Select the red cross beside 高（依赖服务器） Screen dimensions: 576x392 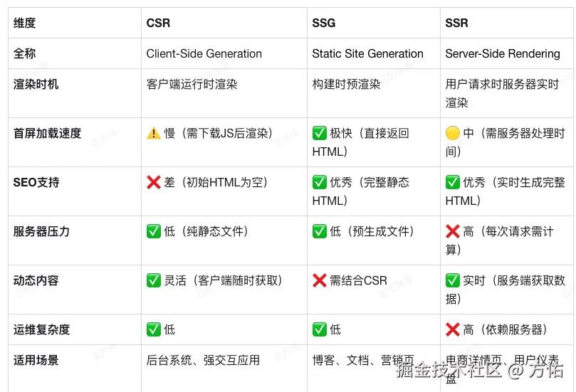coord(453,329)
